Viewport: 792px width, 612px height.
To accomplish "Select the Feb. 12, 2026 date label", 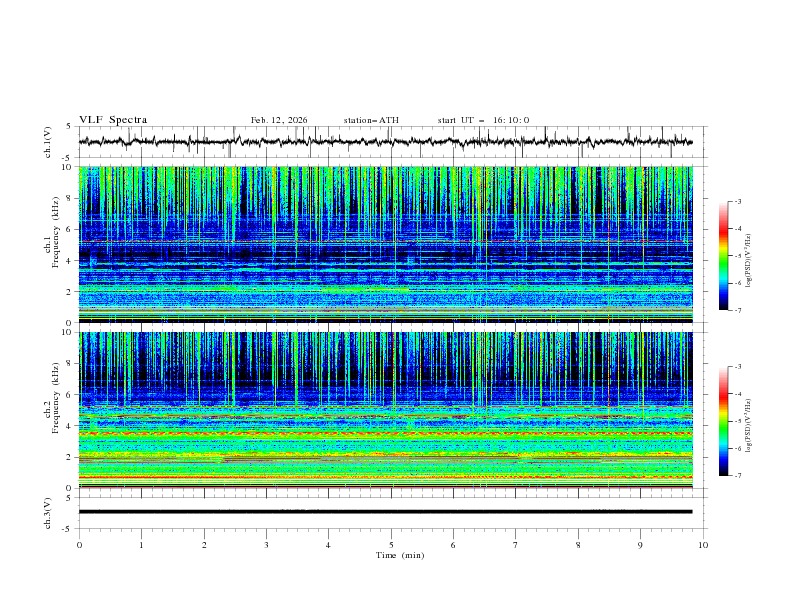I will pos(279,120).
